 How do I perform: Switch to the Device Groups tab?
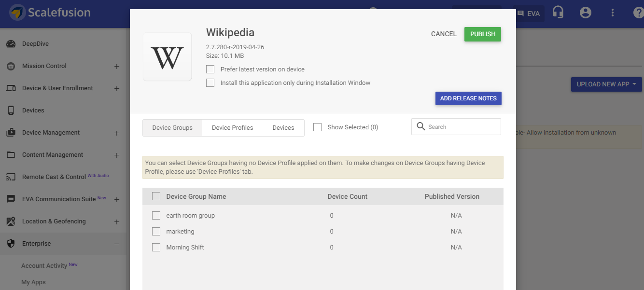172,128
